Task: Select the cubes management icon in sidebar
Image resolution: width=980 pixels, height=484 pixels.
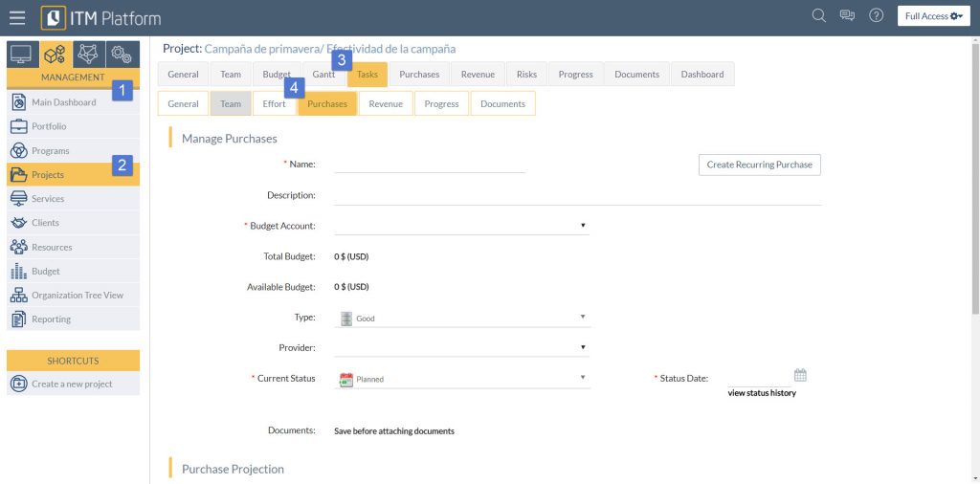Action: tap(55, 55)
